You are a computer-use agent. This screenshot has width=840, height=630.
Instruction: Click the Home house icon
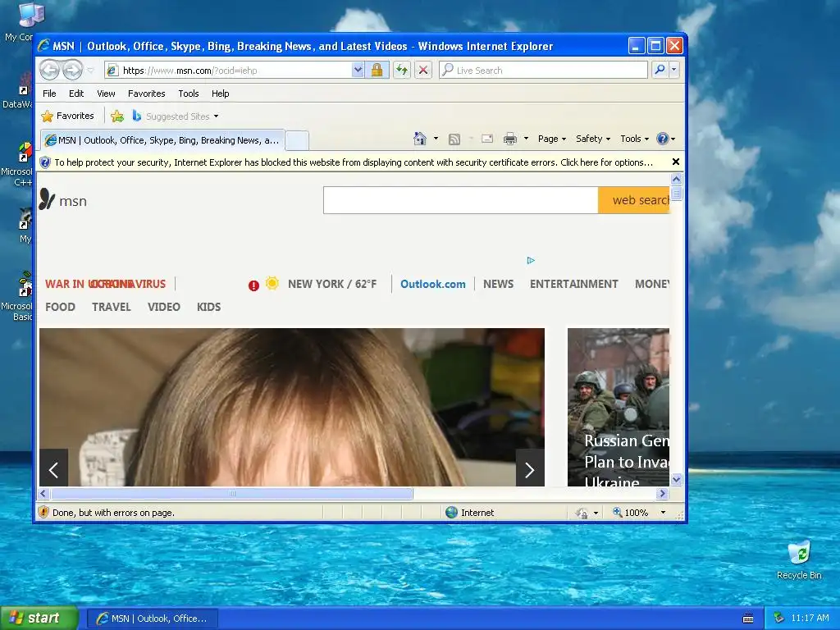[420, 139]
